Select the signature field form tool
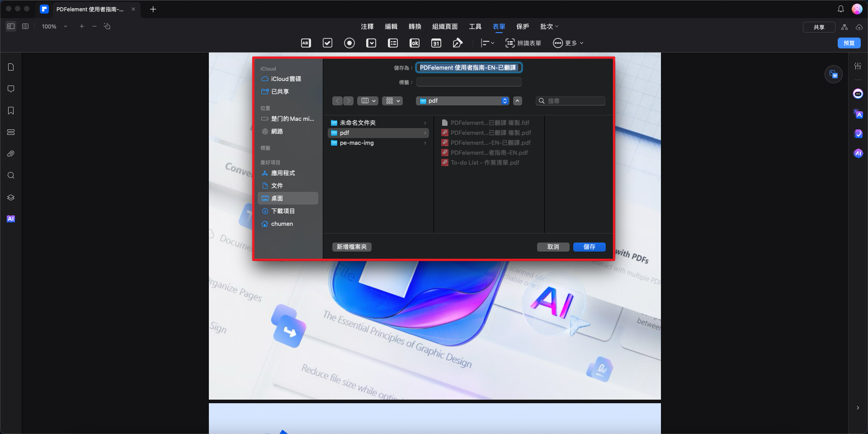 click(458, 43)
